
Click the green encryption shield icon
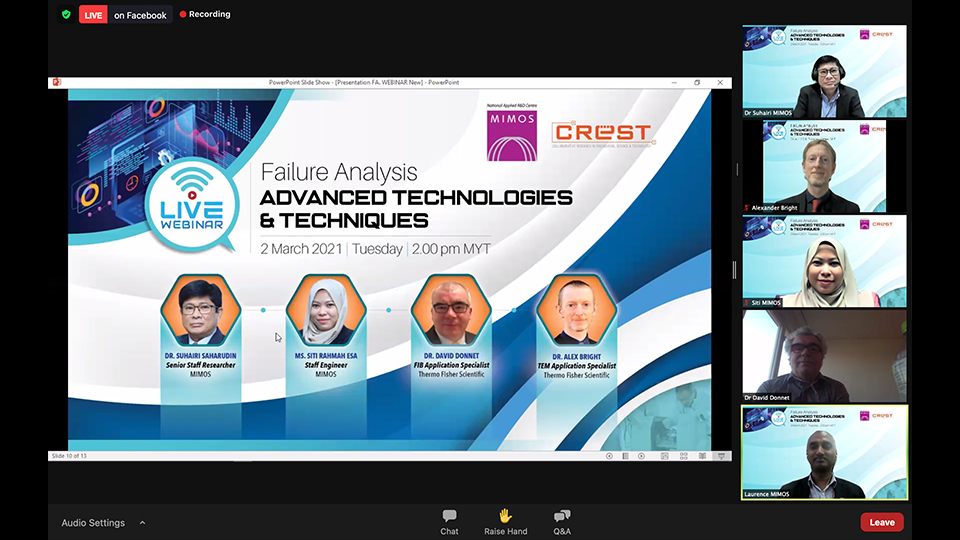(66, 15)
